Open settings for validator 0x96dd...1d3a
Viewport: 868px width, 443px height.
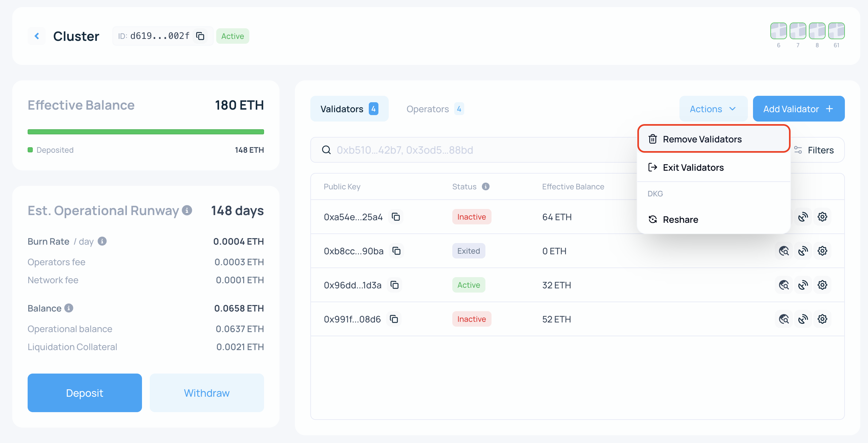point(822,285)
